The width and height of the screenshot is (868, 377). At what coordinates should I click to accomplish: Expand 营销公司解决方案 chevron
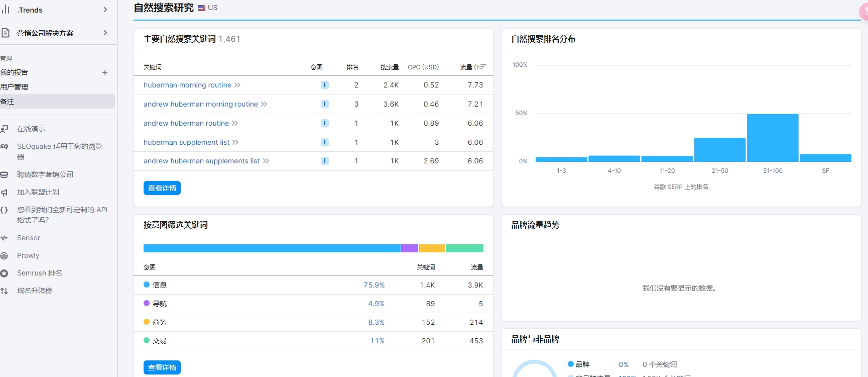point(105,33)
